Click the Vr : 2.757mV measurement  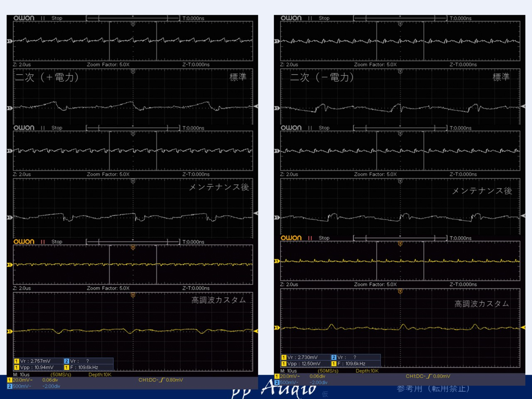tap(36, 361)
